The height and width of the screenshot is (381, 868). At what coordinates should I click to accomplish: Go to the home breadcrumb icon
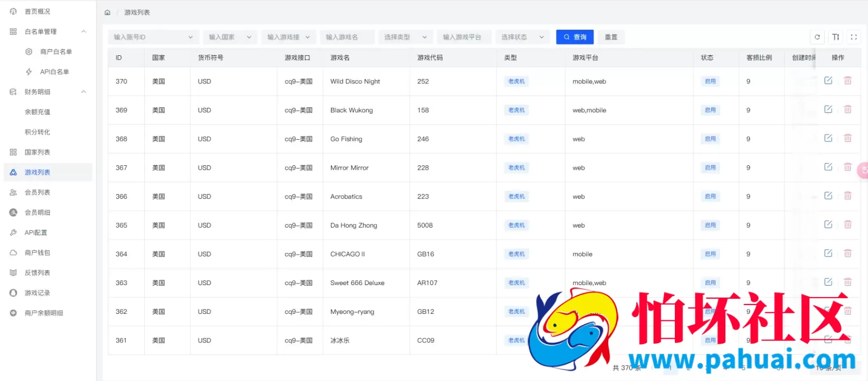click(107, 12)
